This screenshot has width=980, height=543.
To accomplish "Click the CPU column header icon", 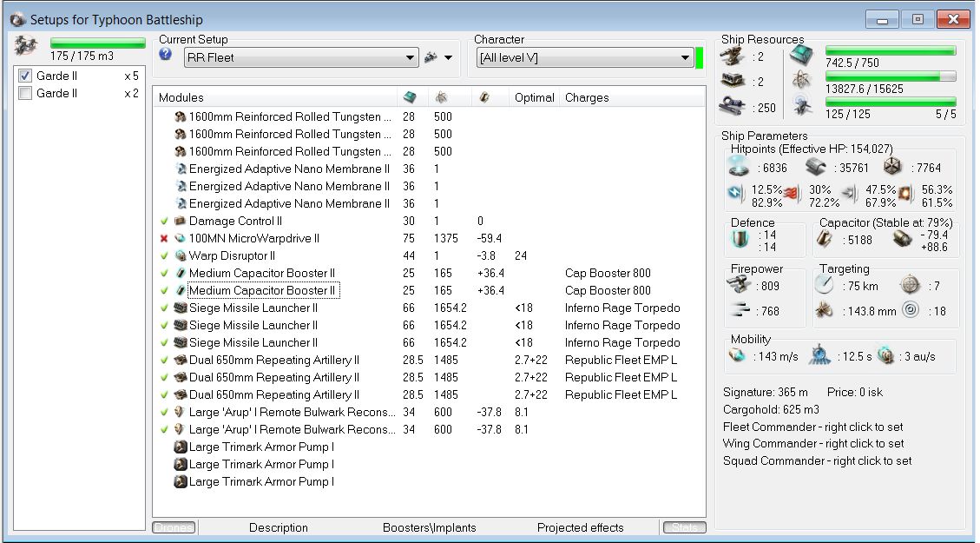I will 410,97.
